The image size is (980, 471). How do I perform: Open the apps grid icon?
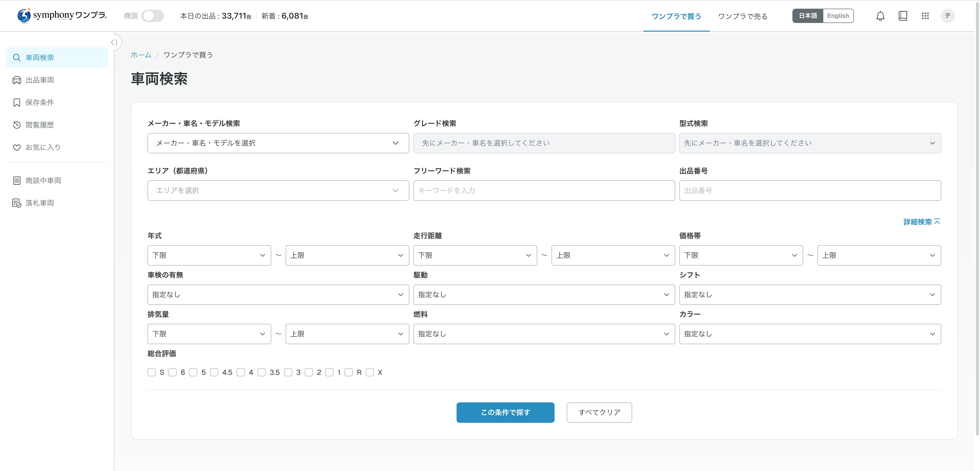coord(925,16)
